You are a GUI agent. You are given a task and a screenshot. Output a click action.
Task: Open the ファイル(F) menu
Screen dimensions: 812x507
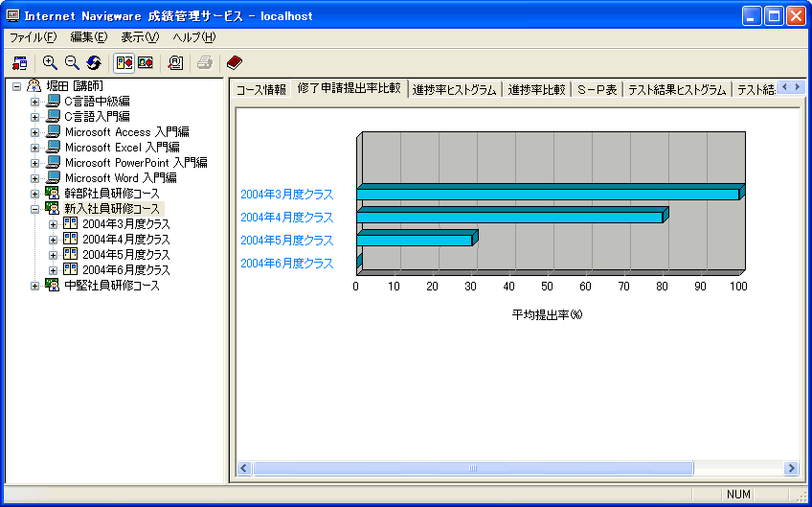click(34, 37)
